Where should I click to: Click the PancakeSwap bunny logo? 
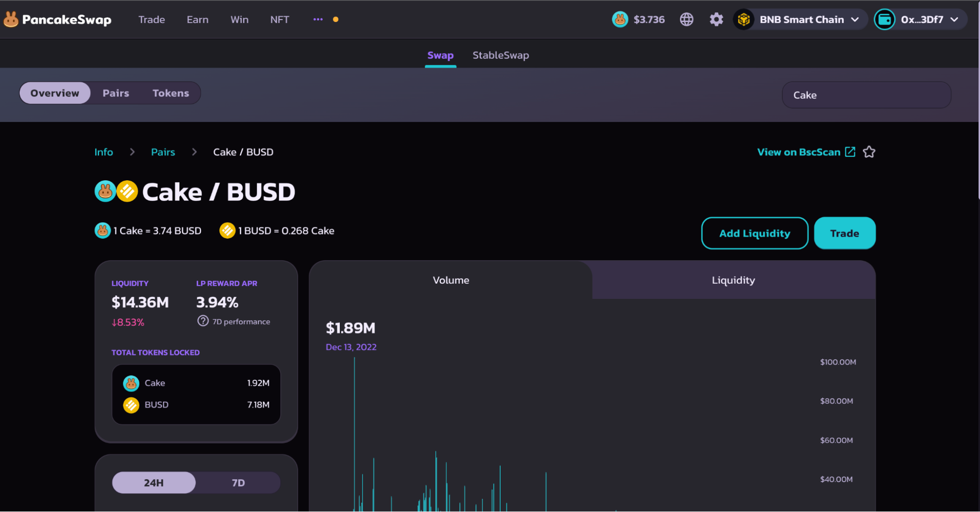coord(11,20)
